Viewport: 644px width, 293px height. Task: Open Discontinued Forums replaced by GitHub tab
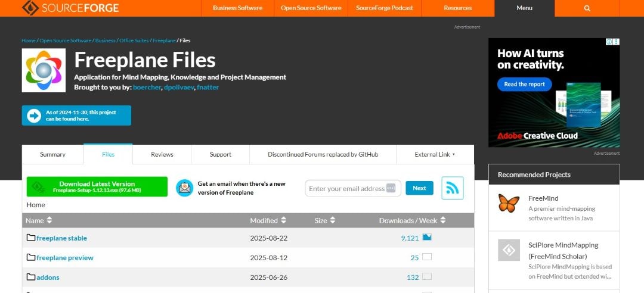pyautogui.click(x=323, y=154)
